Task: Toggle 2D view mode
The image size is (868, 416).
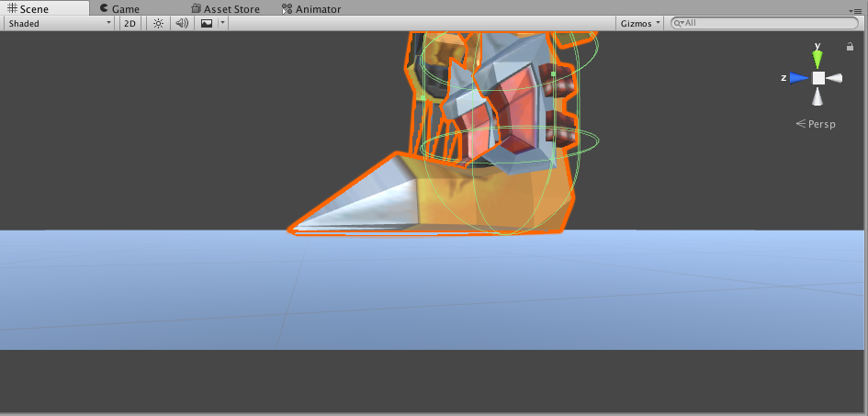Action: tap(130, 23)
